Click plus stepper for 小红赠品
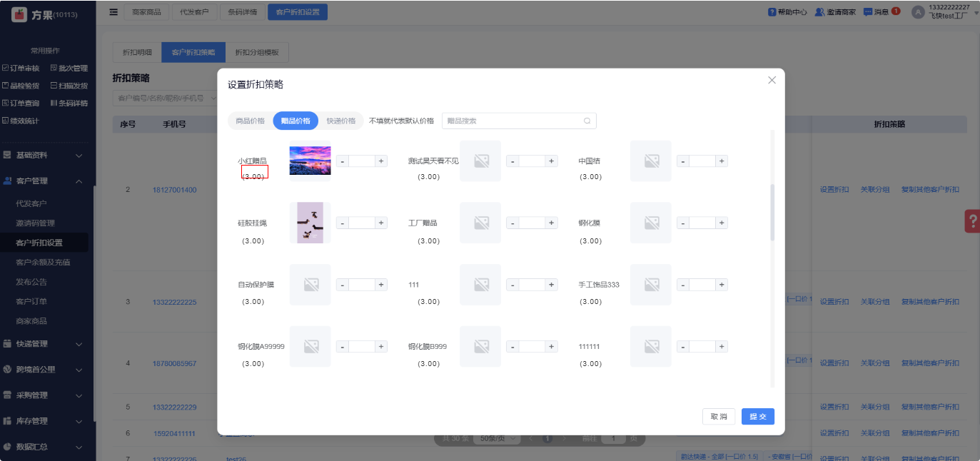The width and height of the screenshot is (980, 461). coord(381,161)
